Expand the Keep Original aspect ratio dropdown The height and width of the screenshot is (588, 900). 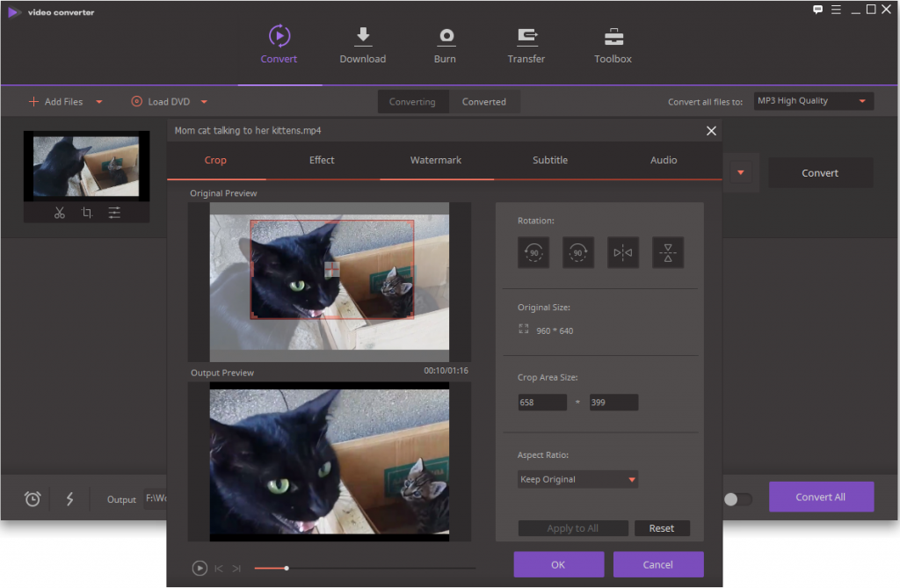pyautogui.click(x=631, y=480)
